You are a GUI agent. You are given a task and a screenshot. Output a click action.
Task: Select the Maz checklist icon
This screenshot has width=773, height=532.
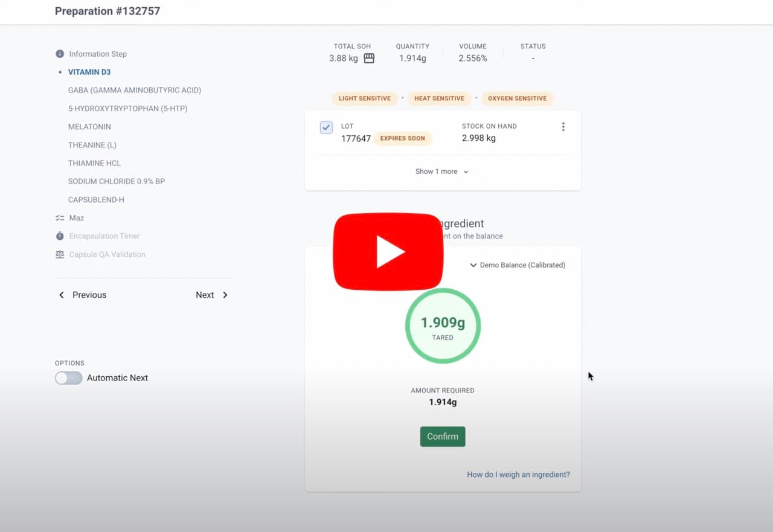[60, 217]
